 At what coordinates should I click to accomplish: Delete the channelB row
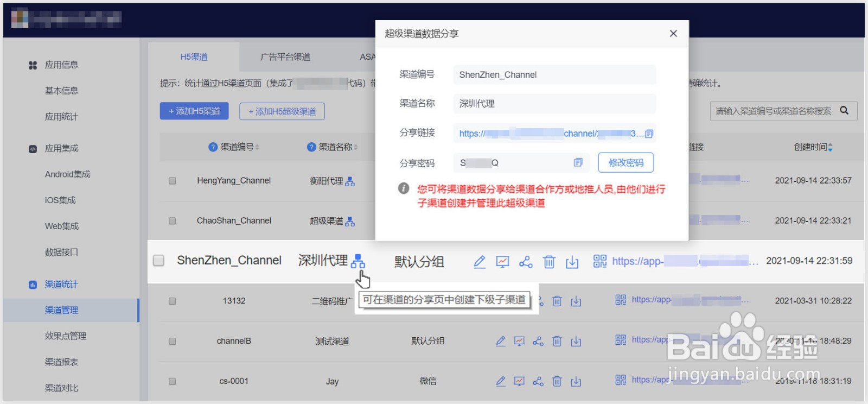557,342
